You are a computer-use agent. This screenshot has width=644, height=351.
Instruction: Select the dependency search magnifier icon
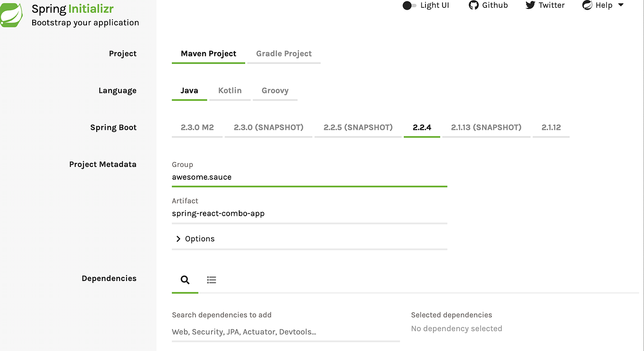[185, 280]
